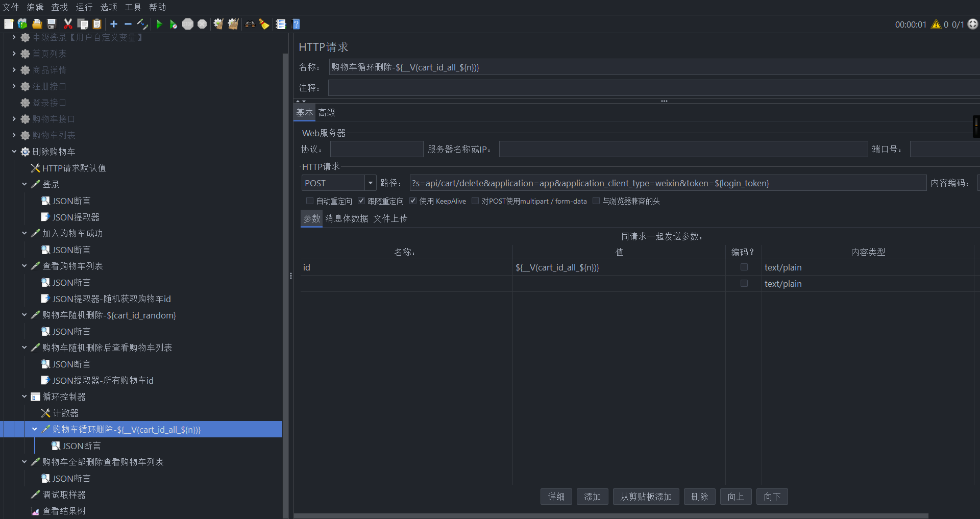Click the Copy icon in toolbar

tap(83, 24)
